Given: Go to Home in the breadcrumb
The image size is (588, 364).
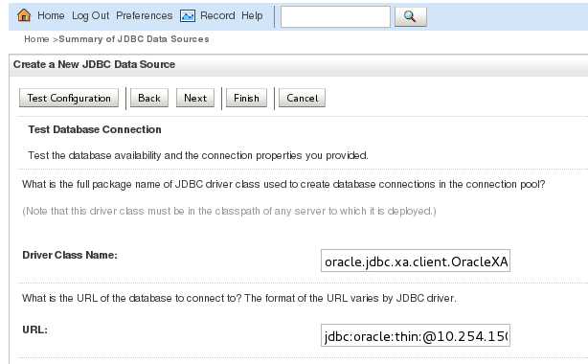Looking at the screenshot, I should tap(36, 39).
